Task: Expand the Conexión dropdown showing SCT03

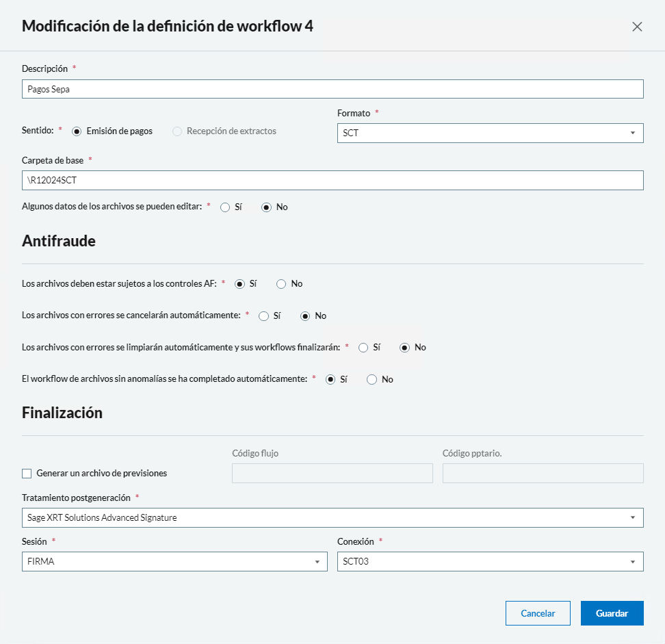Action: click(490, 562)
